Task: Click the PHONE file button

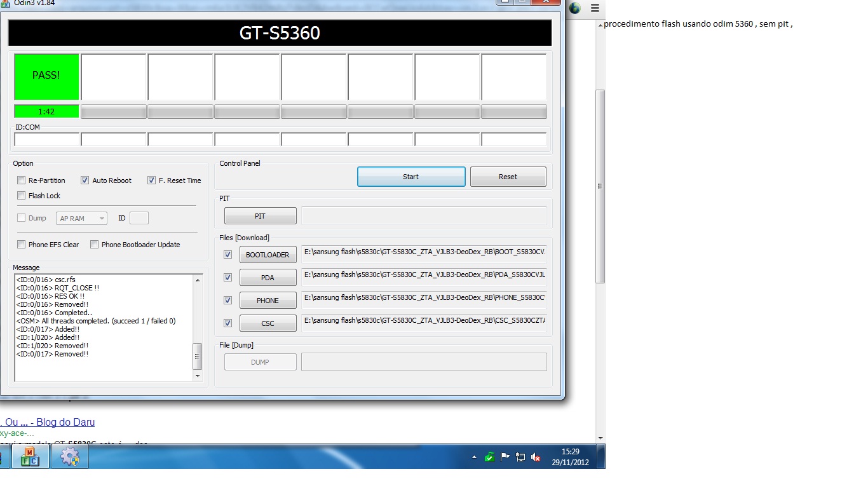Action: point(268,301)
